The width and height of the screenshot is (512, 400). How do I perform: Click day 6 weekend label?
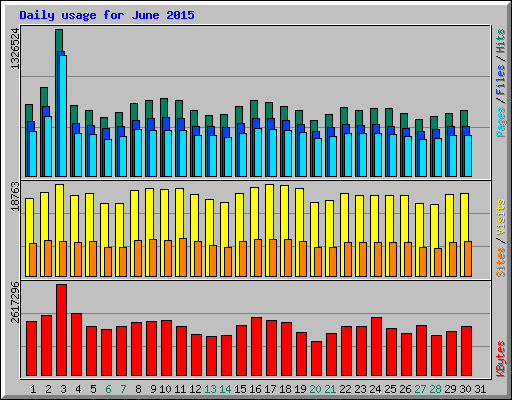[x=108, y=389]
